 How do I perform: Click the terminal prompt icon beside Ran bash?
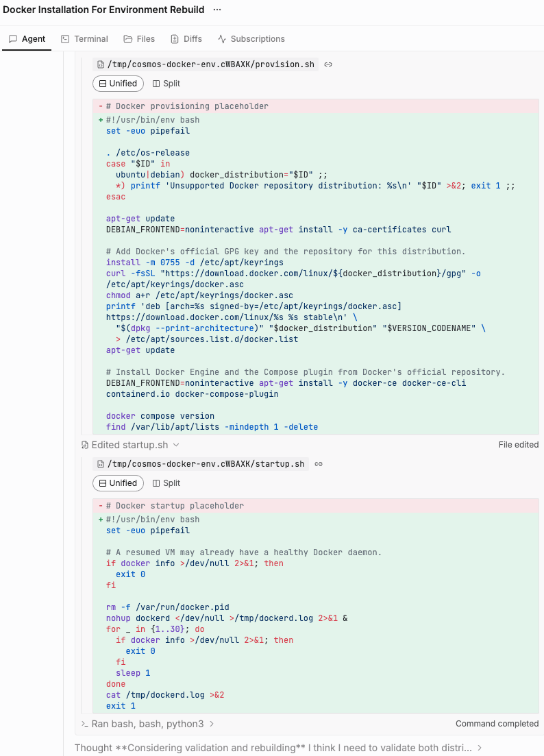[85, 724]
